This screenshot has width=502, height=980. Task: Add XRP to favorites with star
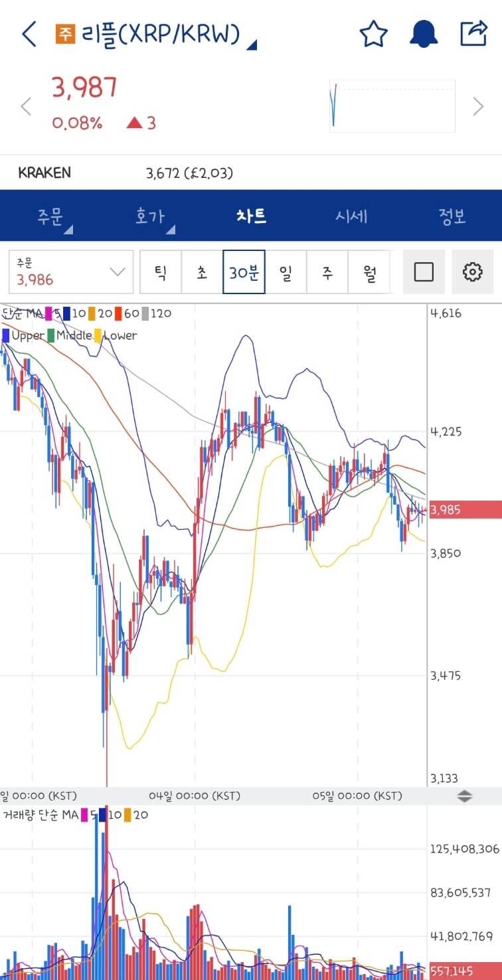click(x=373, y=35)
